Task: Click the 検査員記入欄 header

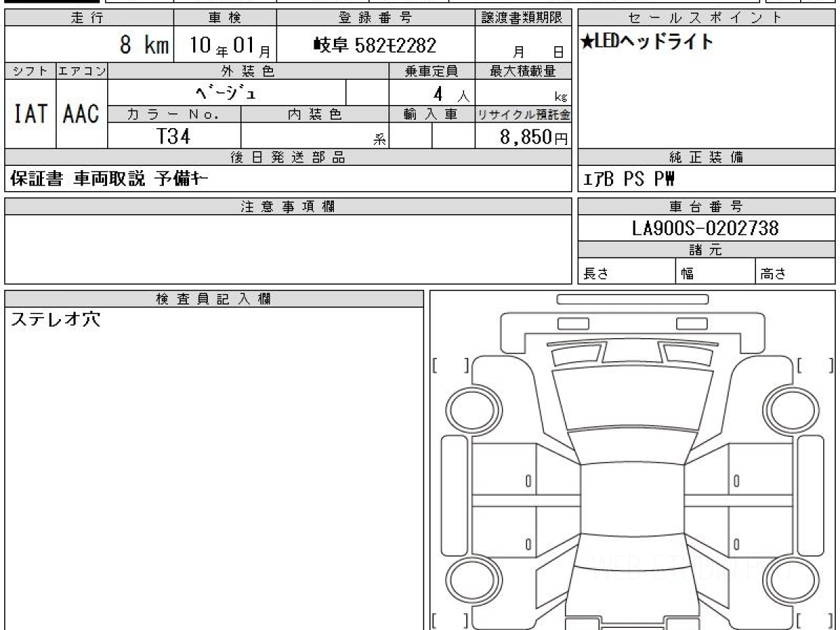Action: 214,299
